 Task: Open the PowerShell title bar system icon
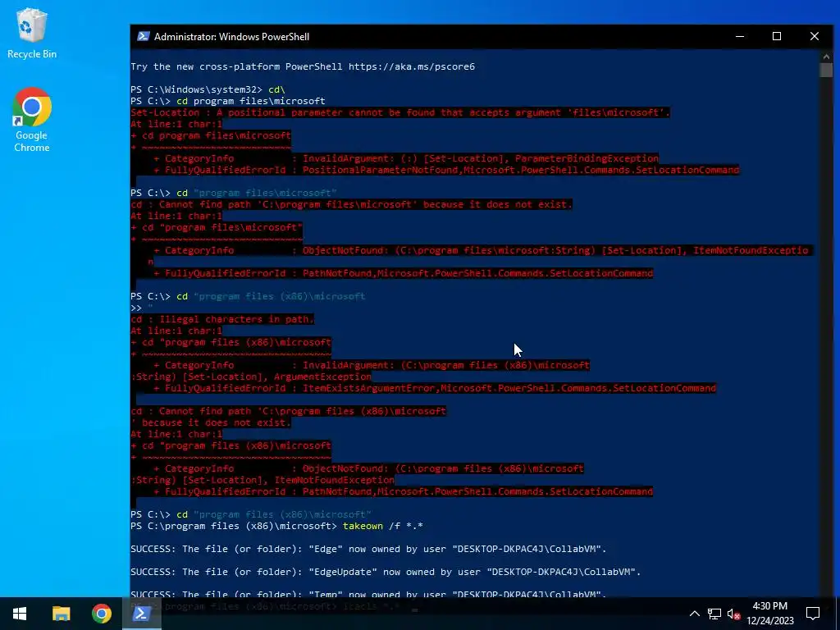click(x=143, y=36)
